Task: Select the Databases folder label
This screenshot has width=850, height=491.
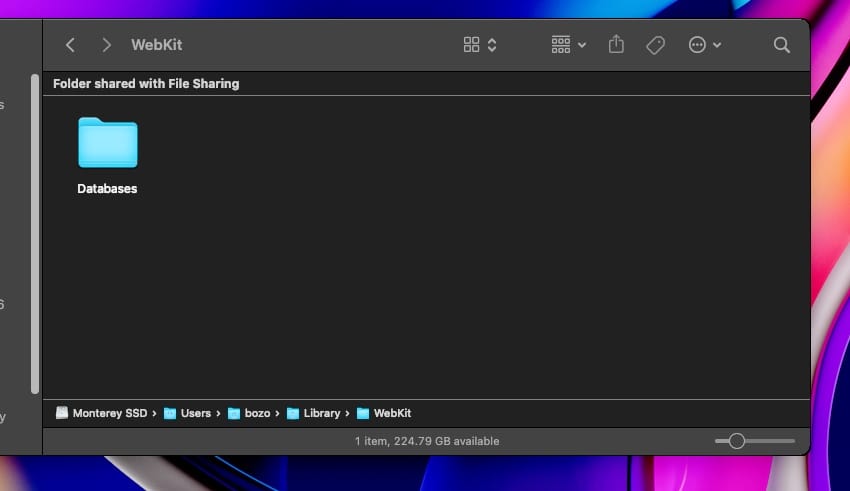Action: [107, 189]
